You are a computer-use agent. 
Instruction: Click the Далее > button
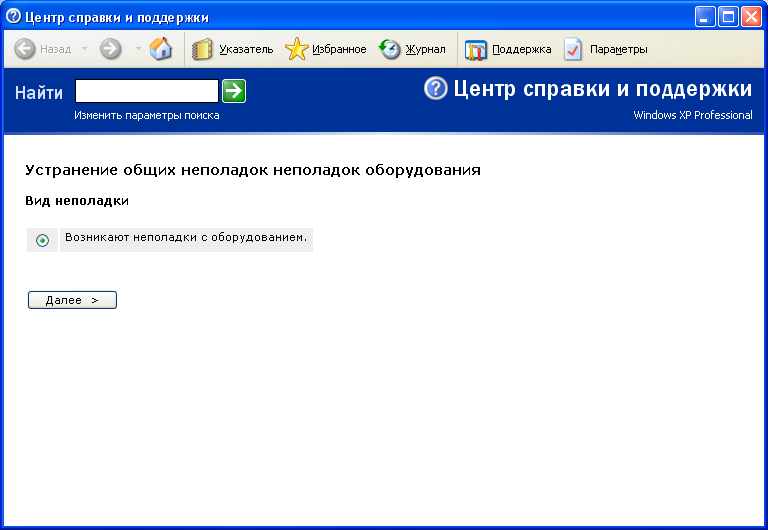[x=72, y=300]
